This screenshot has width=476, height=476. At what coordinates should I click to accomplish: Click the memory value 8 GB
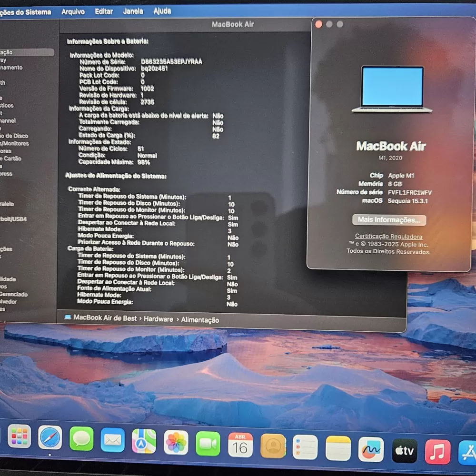point(395,184)
